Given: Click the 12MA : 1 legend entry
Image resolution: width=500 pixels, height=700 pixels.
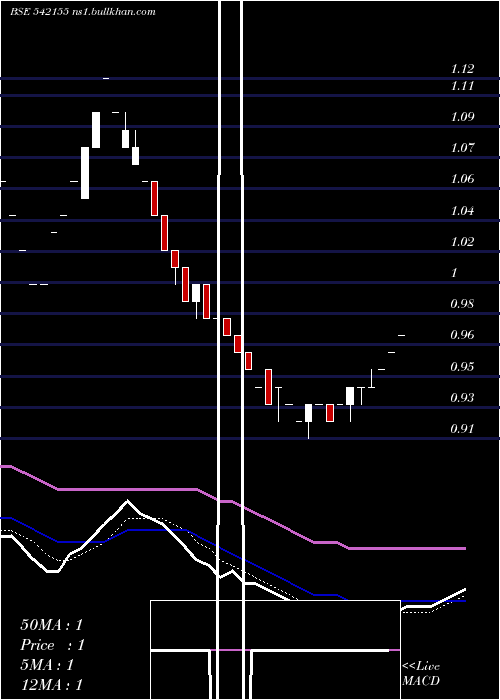Looking at the screenshot, I should tap(52, 684).
